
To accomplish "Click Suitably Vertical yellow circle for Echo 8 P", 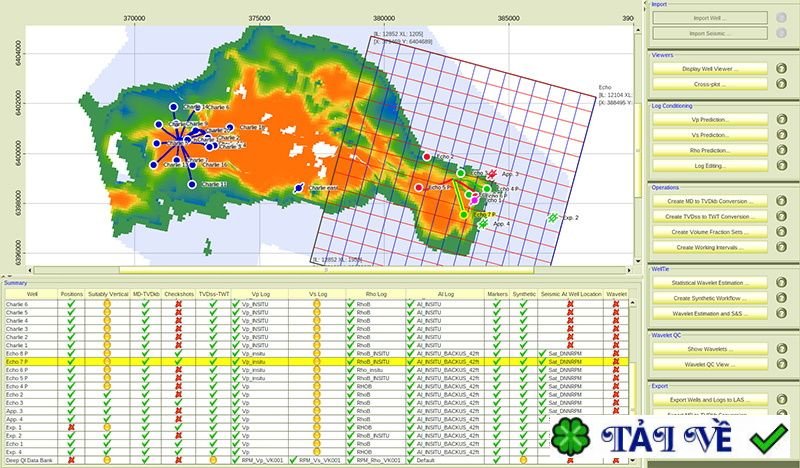I will (107, 353).
